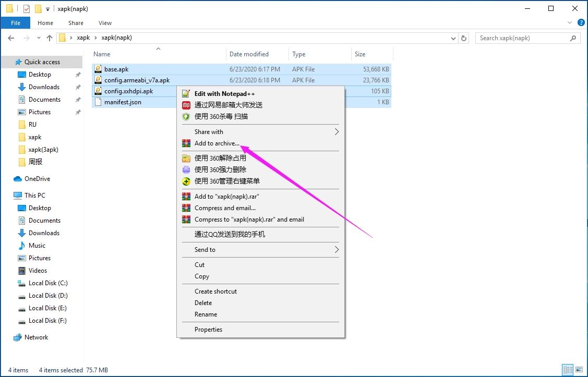
Task: Click the 360 antivirus shield icon in context menu
Action: coord(185,116)
